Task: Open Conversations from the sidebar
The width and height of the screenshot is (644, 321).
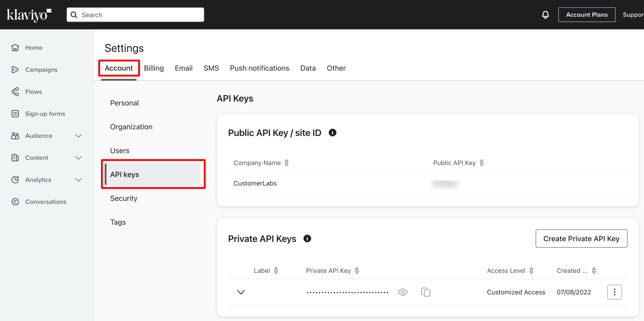Action: pos(15,201)
